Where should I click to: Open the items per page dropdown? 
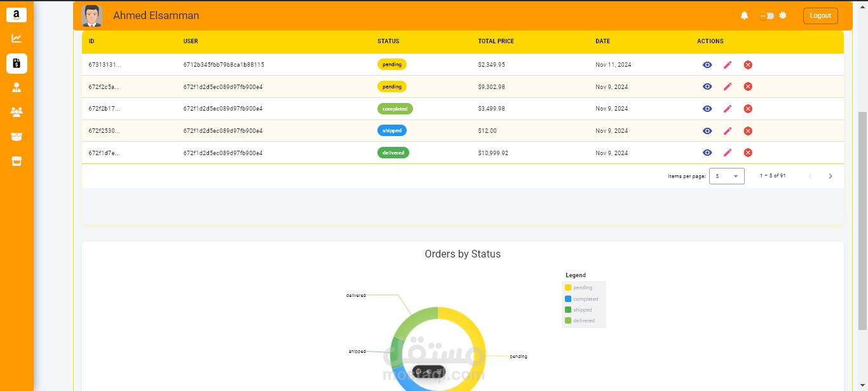[x=727, y=176]
